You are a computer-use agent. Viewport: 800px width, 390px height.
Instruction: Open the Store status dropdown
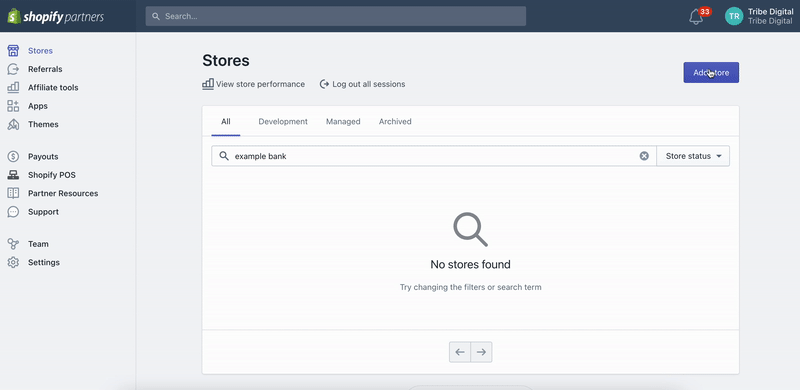click(693, 156)
